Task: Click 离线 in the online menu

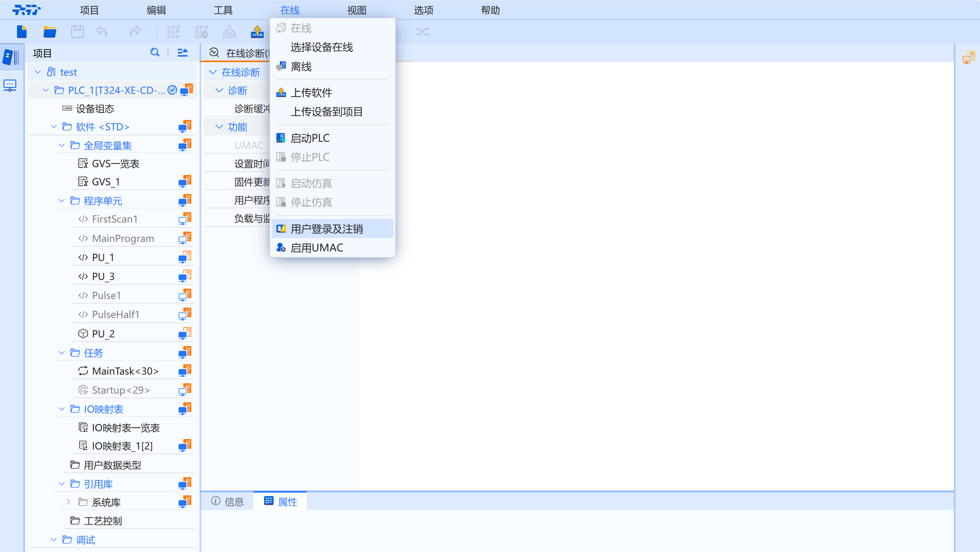Action: [301, 67]
